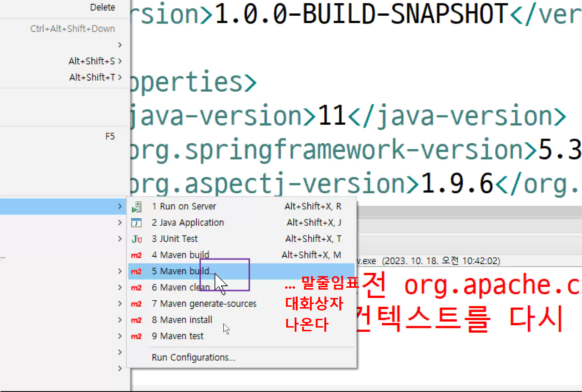The image size is (582, 392).
Task: Click the m2 icon beside Maven clean
Action: tap(136, 288)
